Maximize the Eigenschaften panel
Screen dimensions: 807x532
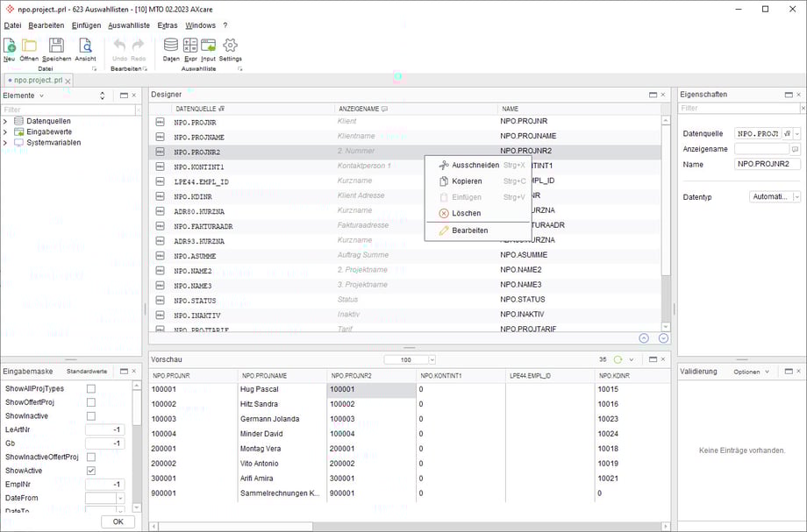(789, 95)
